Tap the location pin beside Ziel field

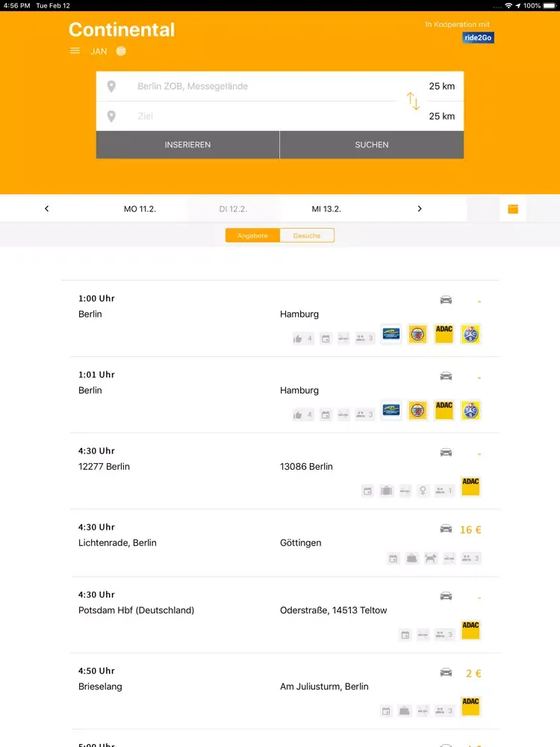tap(111, 117)
